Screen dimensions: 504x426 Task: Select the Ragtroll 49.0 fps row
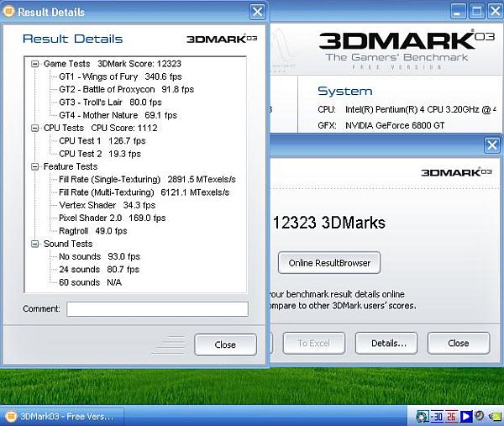coord(93,231)
